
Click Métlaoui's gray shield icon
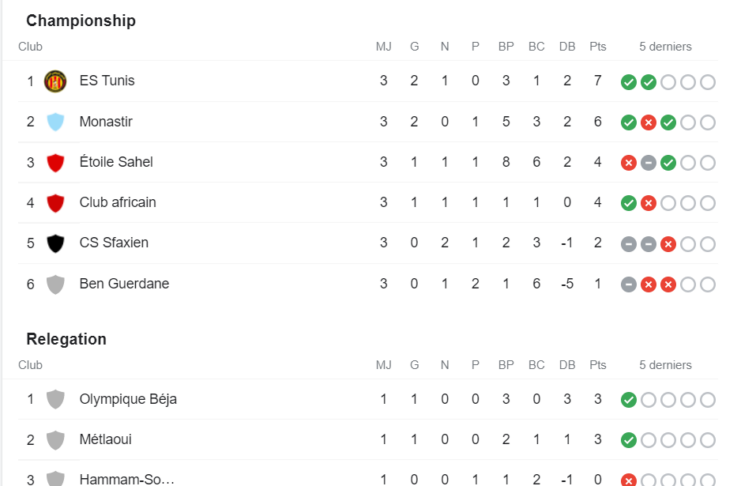(x=55, y=440)
